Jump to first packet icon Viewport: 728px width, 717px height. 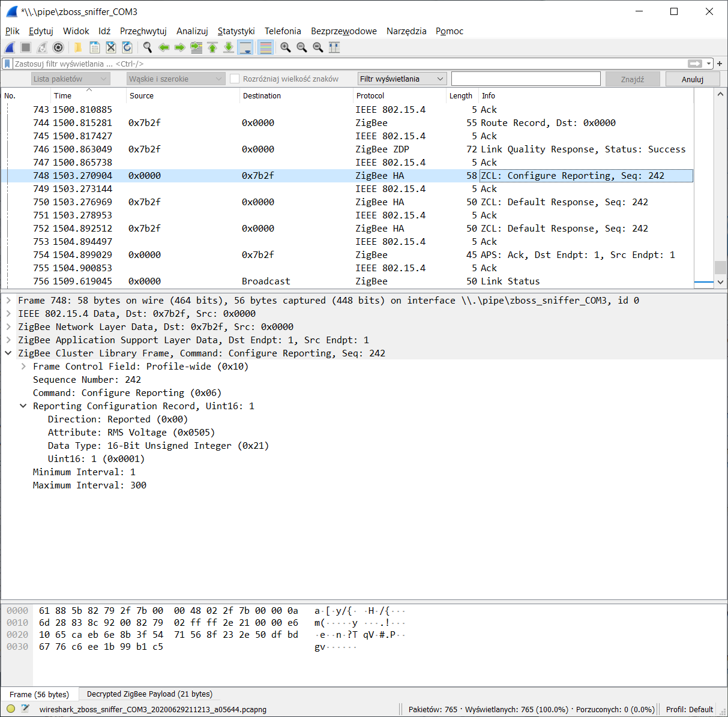[x=212, y=47]
